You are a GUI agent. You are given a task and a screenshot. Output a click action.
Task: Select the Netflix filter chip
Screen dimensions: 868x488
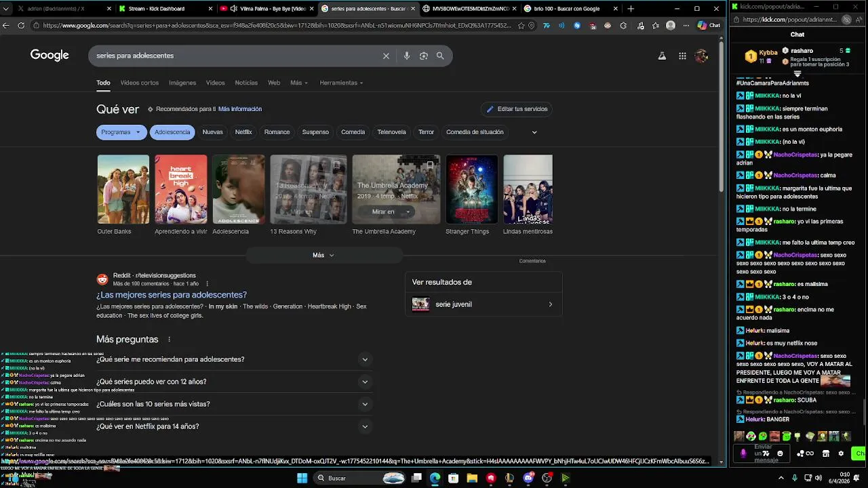click(x=243, y=132)
